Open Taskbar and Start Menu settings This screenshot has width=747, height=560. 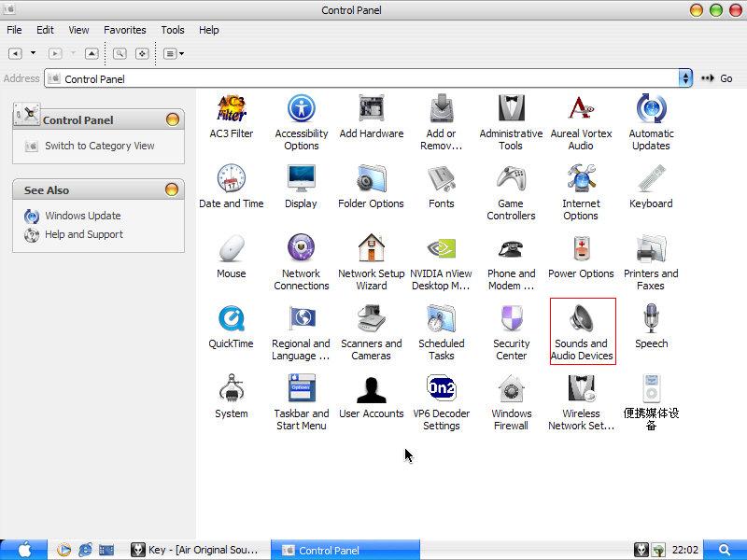tap(301, 403)
